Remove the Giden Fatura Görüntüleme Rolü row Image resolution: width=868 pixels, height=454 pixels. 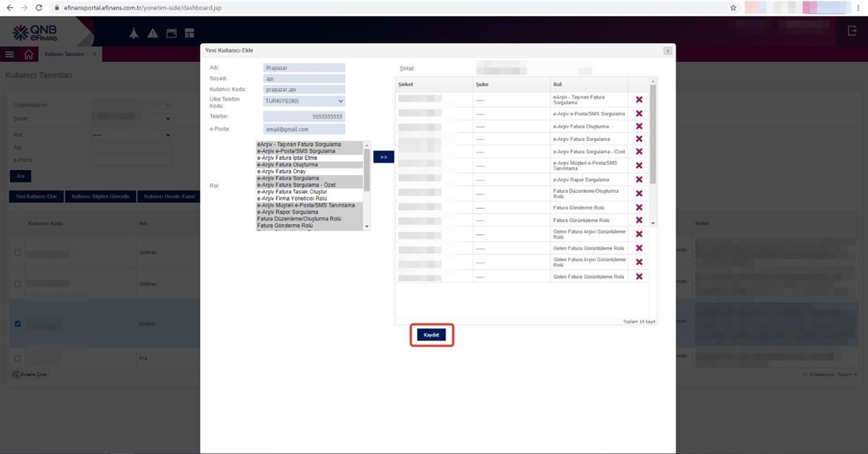tap(639, 276)
